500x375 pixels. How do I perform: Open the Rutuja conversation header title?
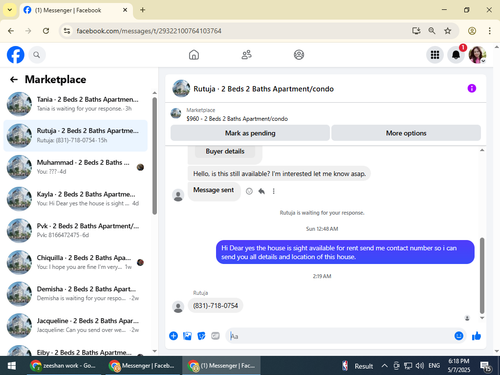(263, 89)
